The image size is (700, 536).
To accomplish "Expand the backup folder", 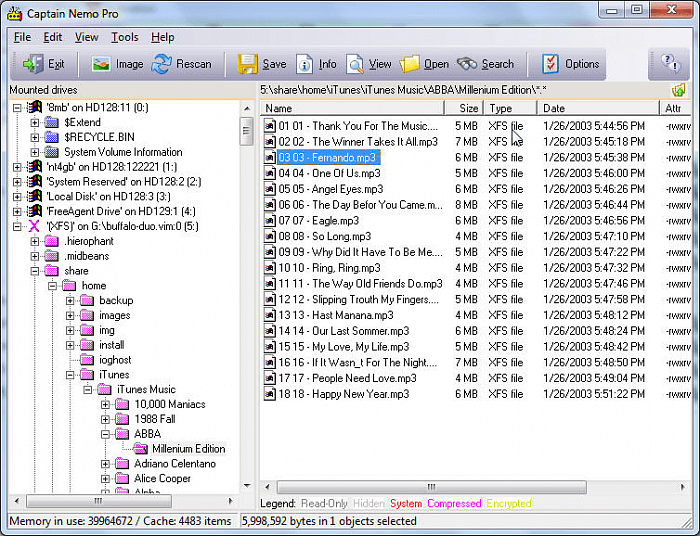I will tap(70, 301).
